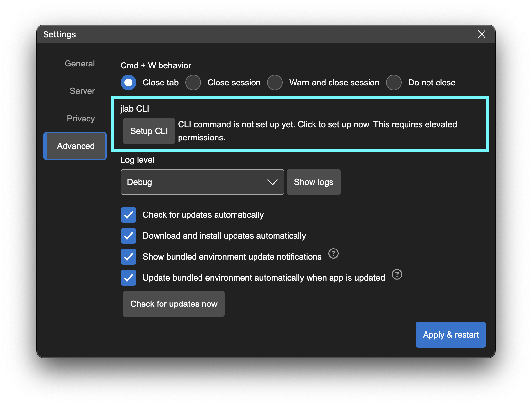Click the Cmd + W behavior heading

click(x=156, y=65)
